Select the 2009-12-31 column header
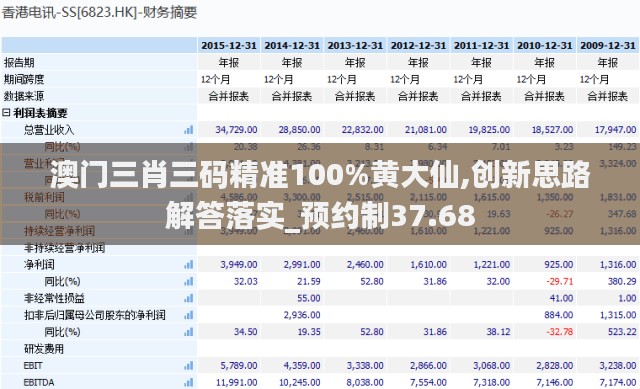 click(x=608, y=45)
